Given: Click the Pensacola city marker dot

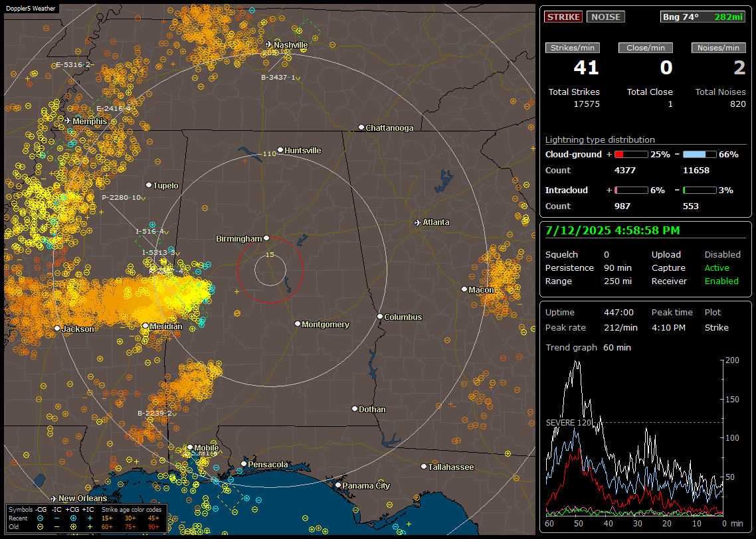Looking at the screenshot, I should coord(244,465).
